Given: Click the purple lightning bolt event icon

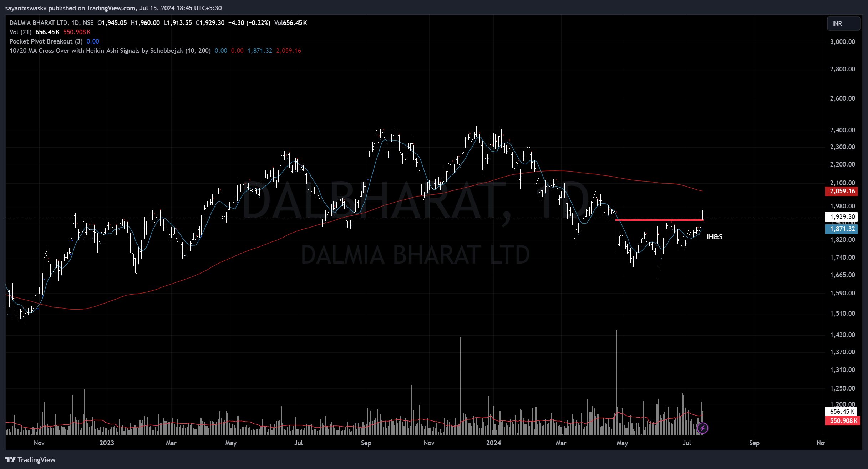Looking at the screenshot, I should point(702,428).
